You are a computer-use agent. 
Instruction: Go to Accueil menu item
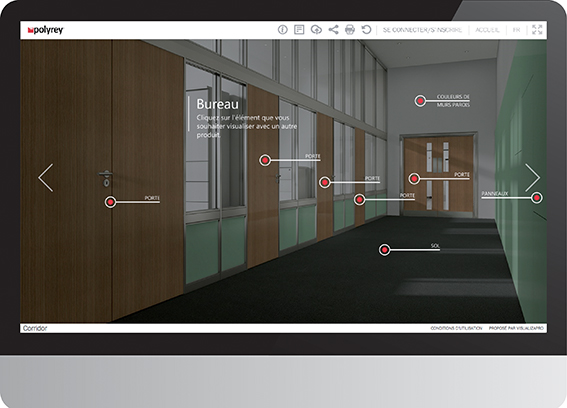pos(487,30)
